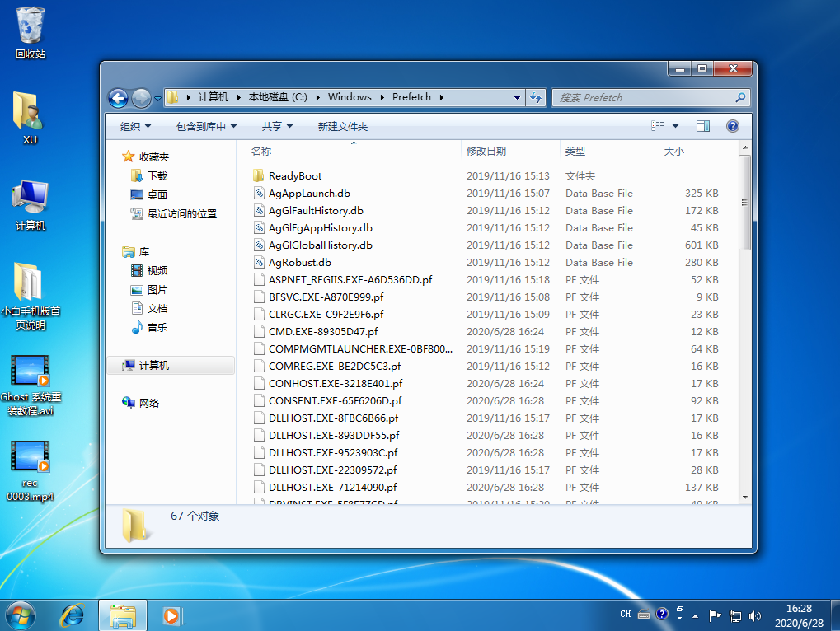This screenshot has width=840, height=631.
Task: Open the 组织 dropdown menu
Action: coord(135,126)
